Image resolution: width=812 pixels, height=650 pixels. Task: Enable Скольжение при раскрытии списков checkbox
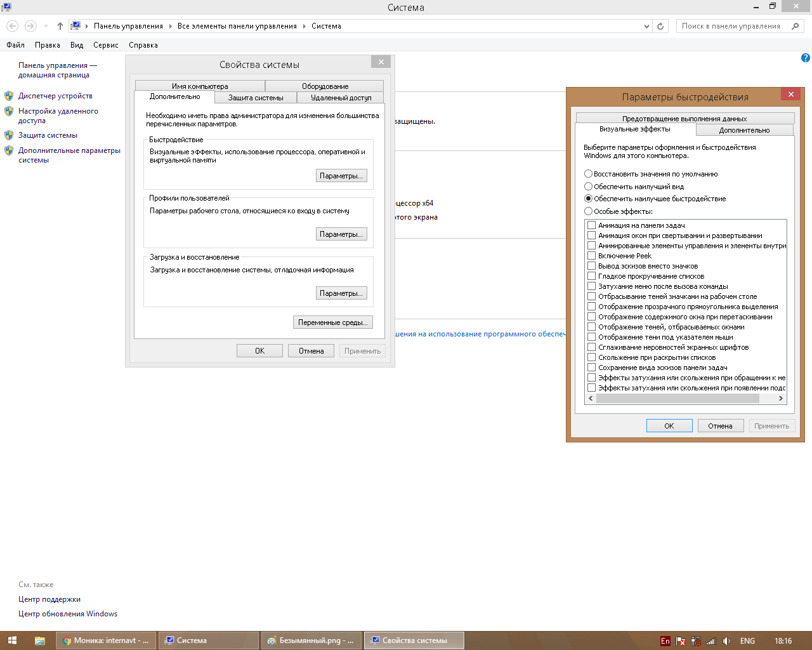coord(592,357)
